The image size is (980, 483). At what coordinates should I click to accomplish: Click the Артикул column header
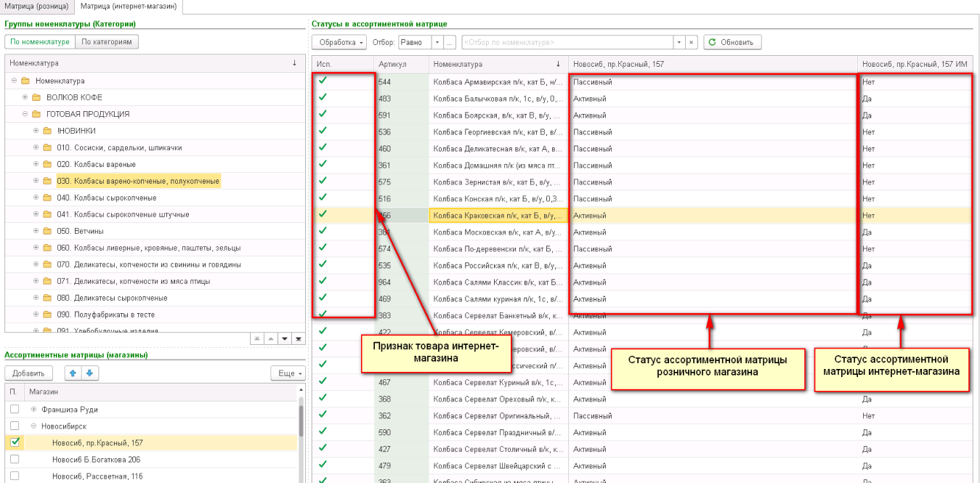402,64
